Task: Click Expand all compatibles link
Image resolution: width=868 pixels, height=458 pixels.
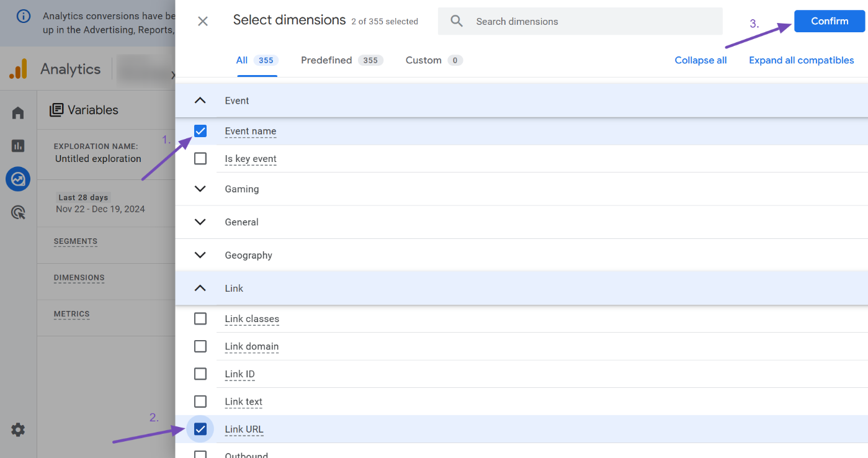Action: 801,60
